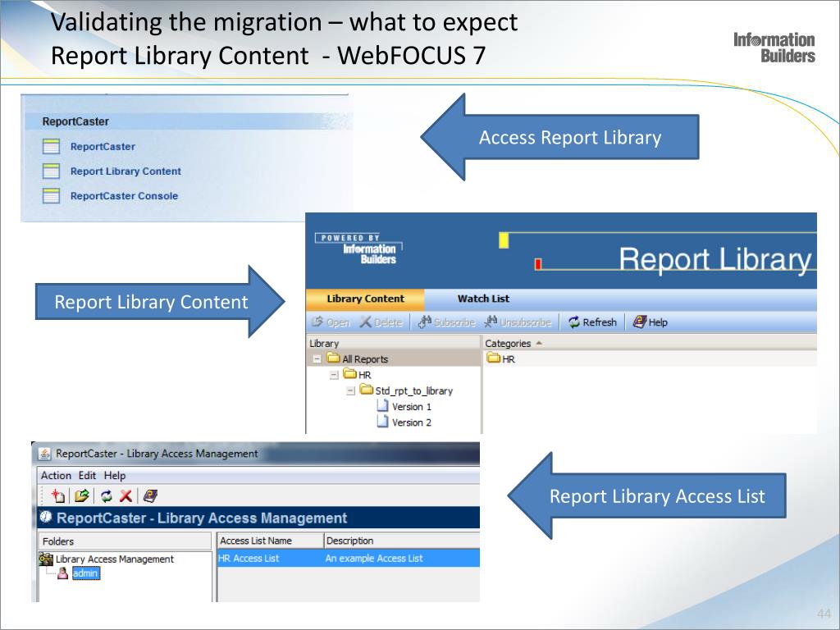This screenshot has height=630, width=840.
Task: Select the HR folder in the Library tree
Action: (x=358, y=374)
